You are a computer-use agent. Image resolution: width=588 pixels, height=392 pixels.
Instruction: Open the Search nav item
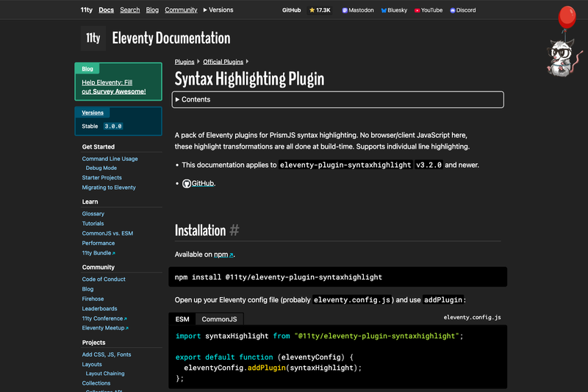[130, 10]
